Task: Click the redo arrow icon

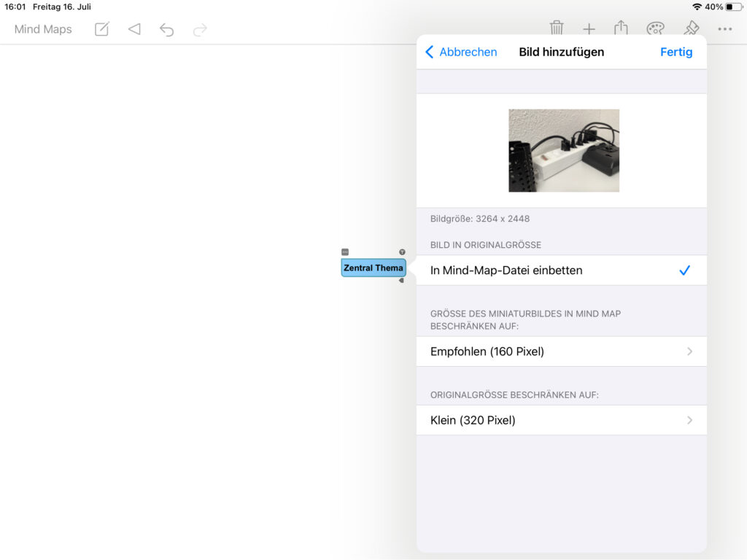Action: click(x=200, y=29)
